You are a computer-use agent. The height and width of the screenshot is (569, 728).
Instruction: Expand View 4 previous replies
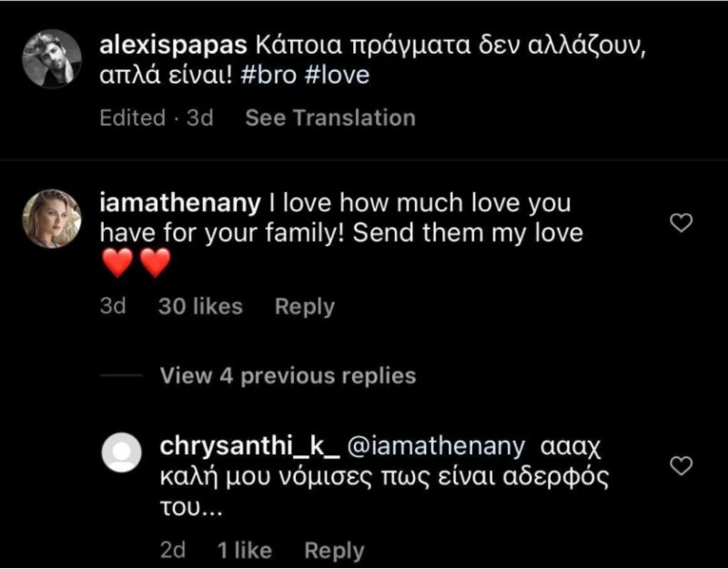288,375
